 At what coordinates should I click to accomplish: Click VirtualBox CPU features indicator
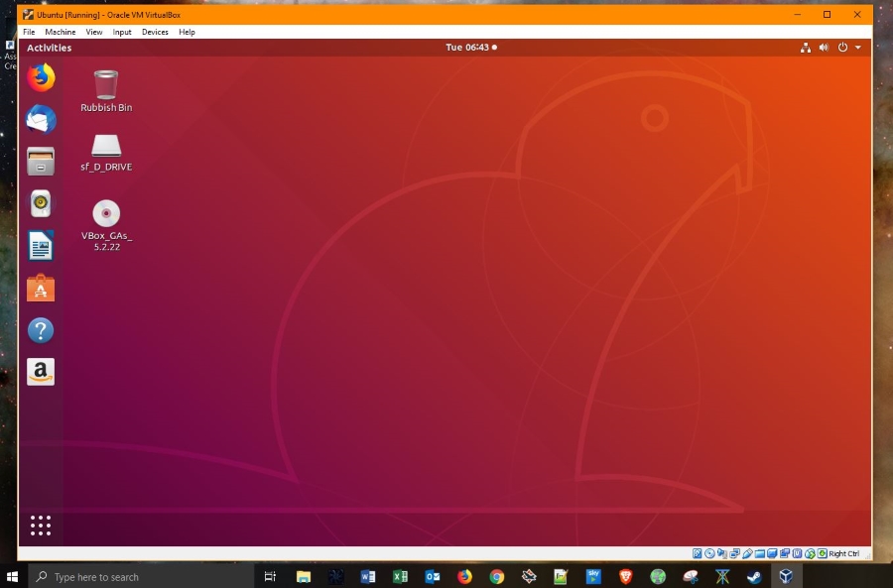tap(798, 553)
